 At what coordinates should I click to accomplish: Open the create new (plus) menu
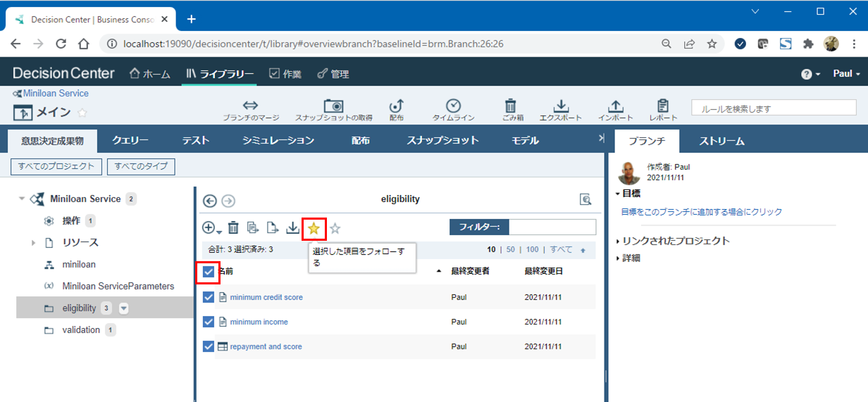pyautogui.click(x=211, y=227)
